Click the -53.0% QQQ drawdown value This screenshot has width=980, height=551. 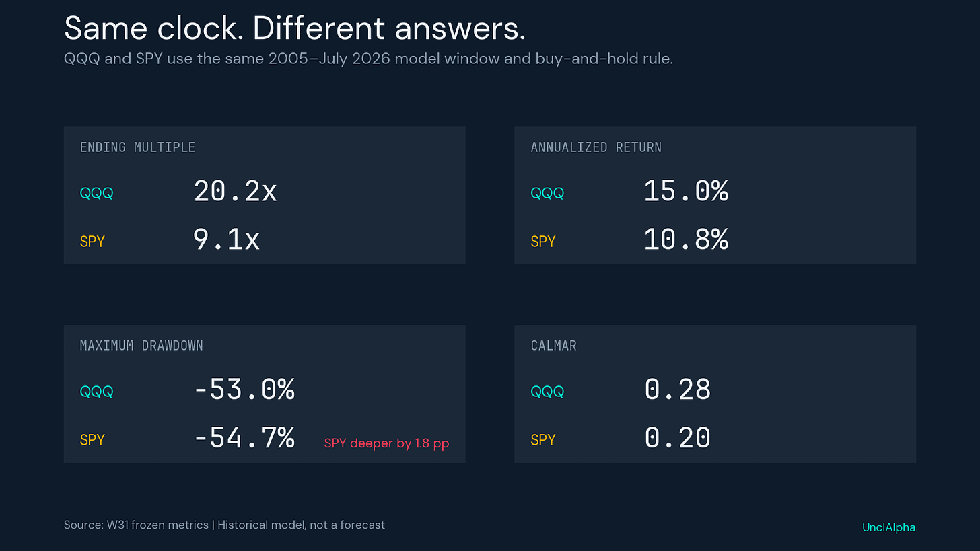tap(244, 390)
